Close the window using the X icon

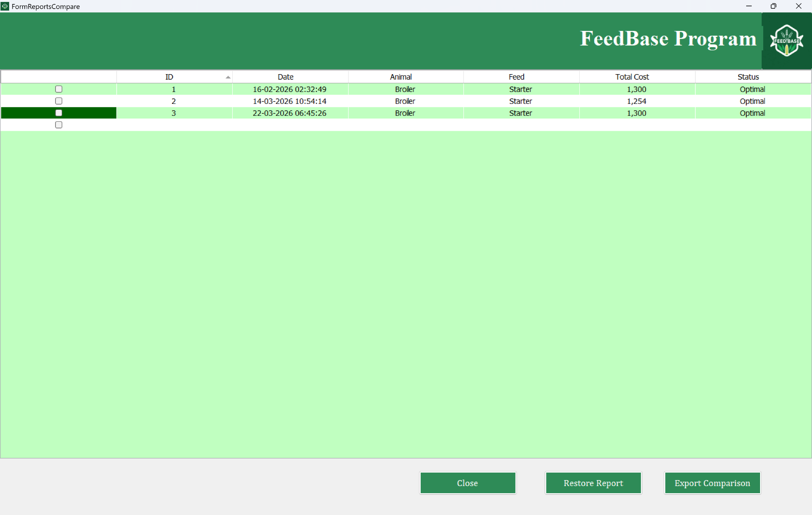pos(799,6)
